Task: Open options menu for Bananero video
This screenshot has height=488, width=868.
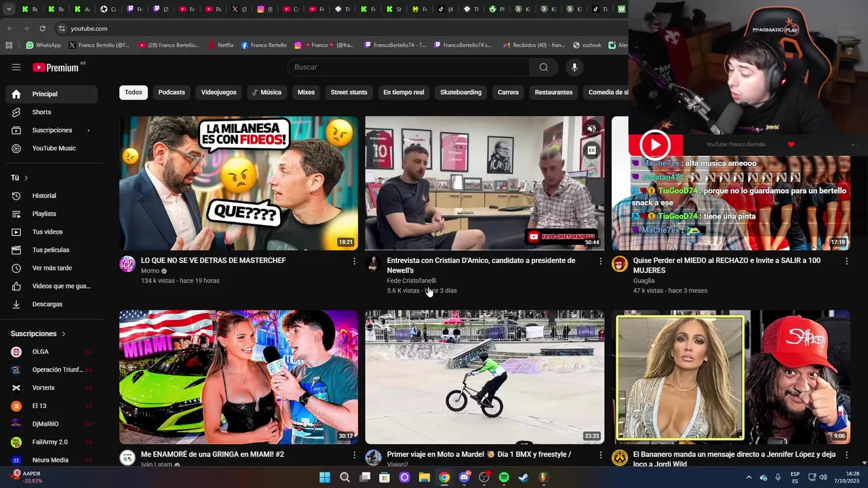Action: tap(846, 455)
